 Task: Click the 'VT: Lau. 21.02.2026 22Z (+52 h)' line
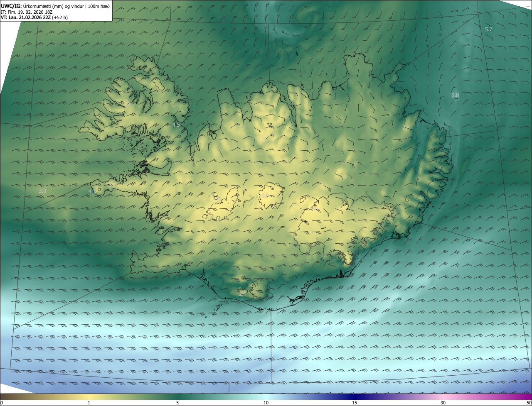pos(34,17)
